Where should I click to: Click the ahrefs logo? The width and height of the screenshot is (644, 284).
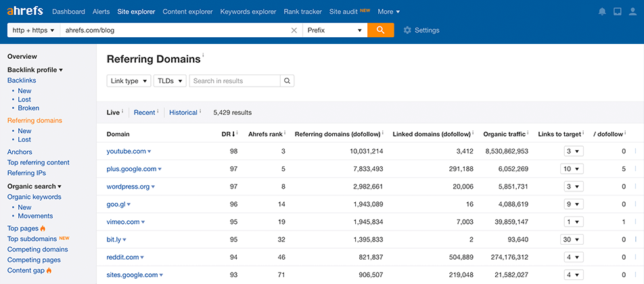tap(25, 11)
